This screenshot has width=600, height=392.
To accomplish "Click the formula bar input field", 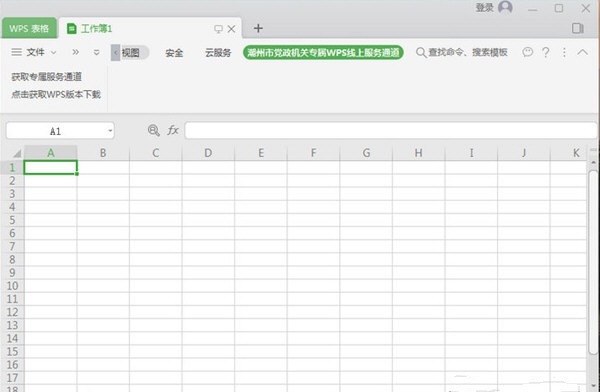I will point(390,131).
